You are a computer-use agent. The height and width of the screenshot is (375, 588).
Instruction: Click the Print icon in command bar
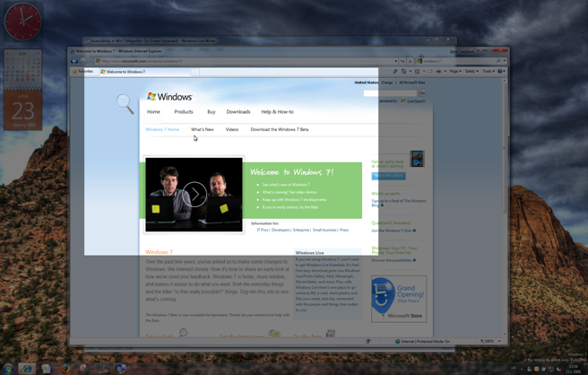coord(438,71)
